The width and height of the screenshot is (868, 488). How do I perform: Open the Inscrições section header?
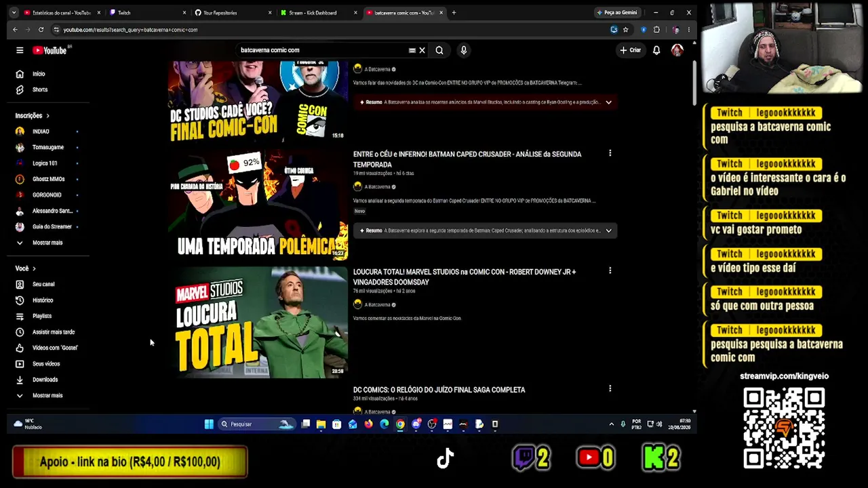(x=32, y=116)
